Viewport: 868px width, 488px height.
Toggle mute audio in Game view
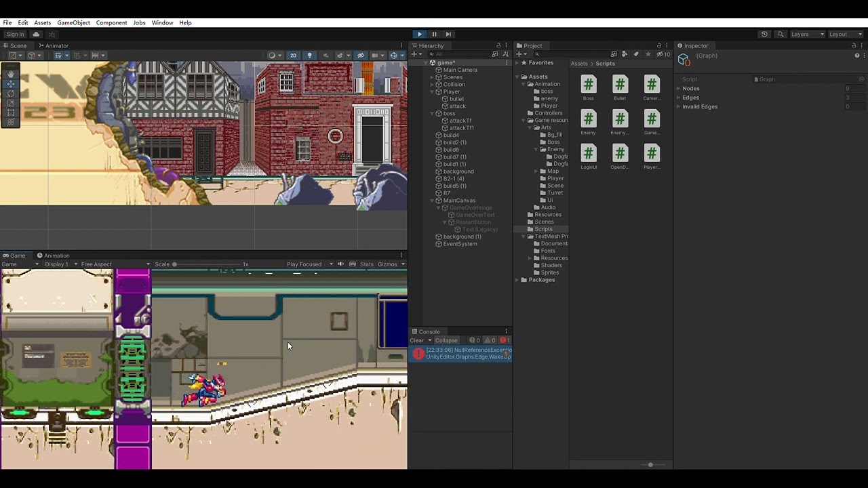click(340, 264)
